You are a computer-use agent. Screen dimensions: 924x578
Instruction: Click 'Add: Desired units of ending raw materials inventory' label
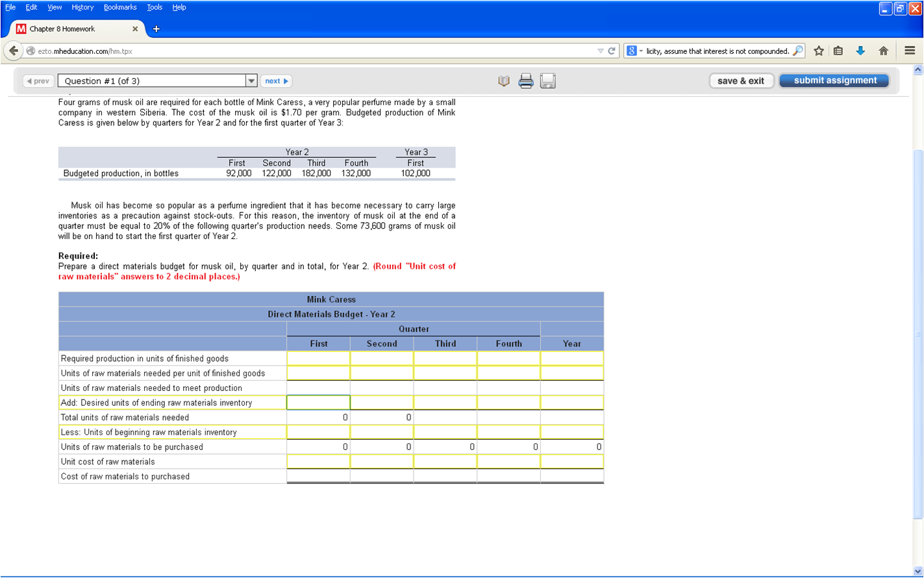[x=156, y=403]
